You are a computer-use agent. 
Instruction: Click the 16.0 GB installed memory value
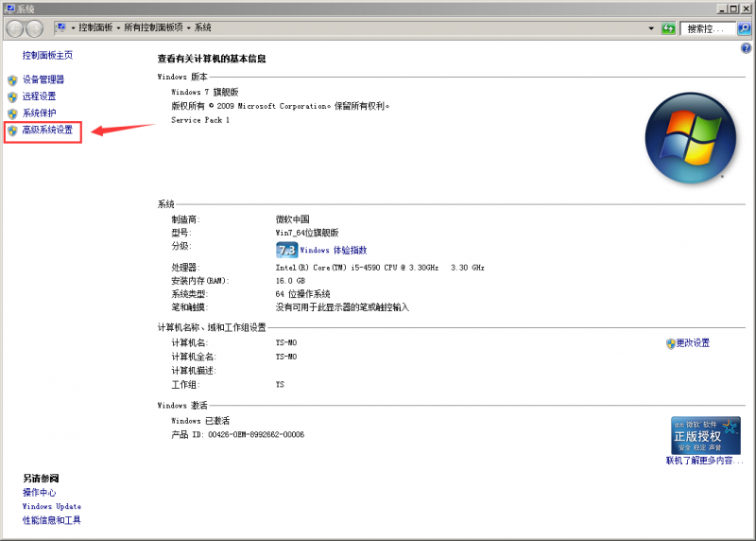tap(290, 281)
